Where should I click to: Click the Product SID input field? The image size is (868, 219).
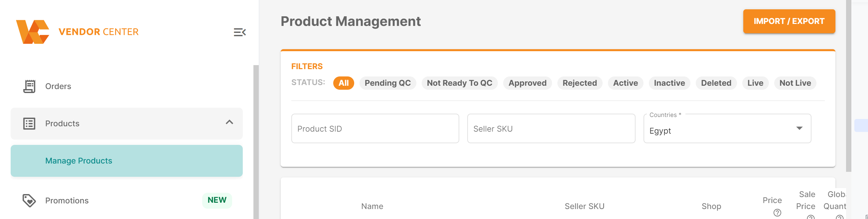tap(375, 129)
